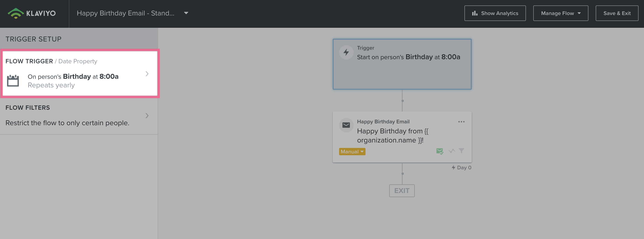Open the Manage Flow dropdown

[561, 13]
